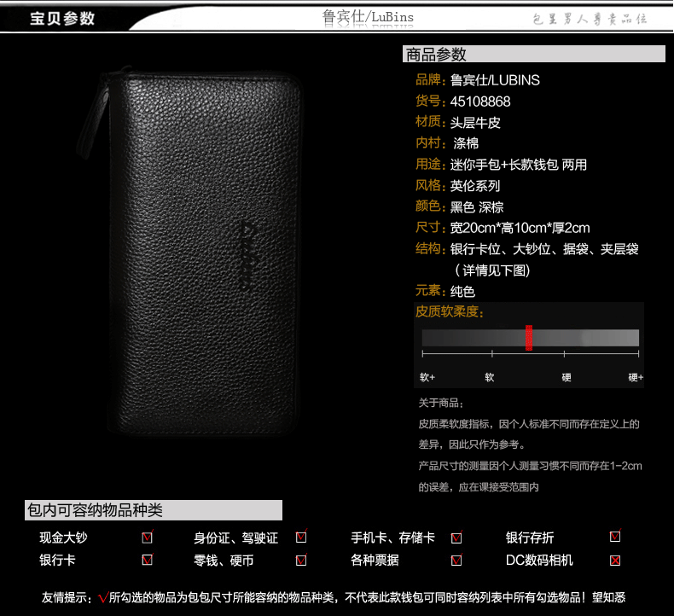Click the 软 label on softness scale
This screenshot has width=674, height=616.
pos(489,377)
